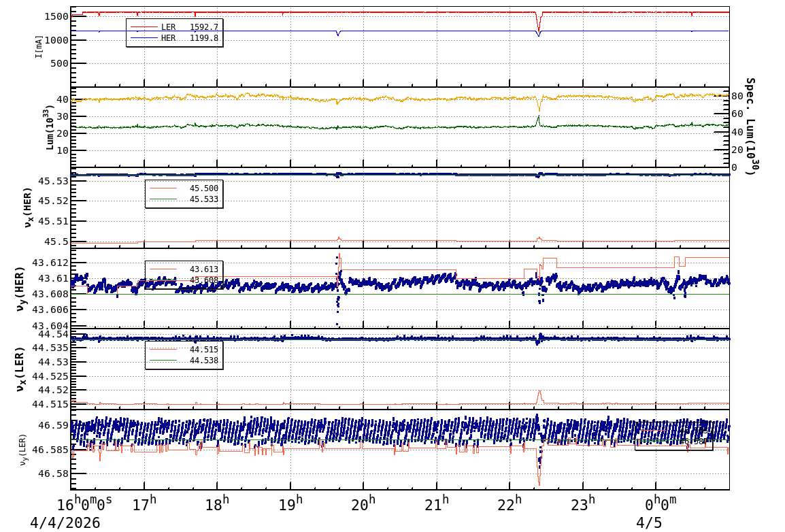This screenshot has width=785, height=532.
Task: Click the 60 tick on Spec. Lum axis
Action: tap(737, 114)
